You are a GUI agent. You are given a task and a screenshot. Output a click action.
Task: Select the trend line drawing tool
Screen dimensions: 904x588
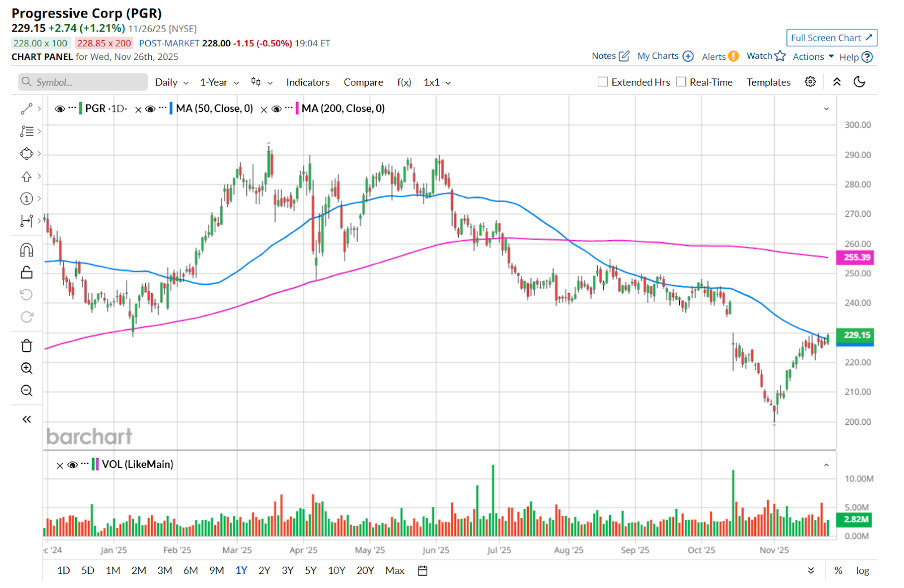27,108
